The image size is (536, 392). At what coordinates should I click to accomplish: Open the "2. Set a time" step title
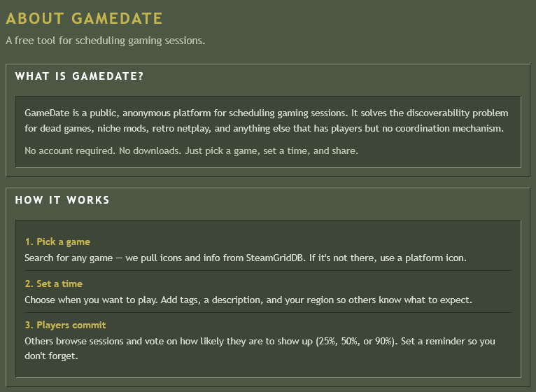[53, 283]
